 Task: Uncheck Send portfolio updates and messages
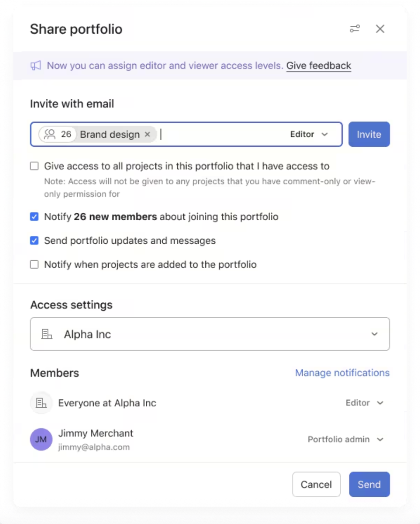click(x=34, y=240)
